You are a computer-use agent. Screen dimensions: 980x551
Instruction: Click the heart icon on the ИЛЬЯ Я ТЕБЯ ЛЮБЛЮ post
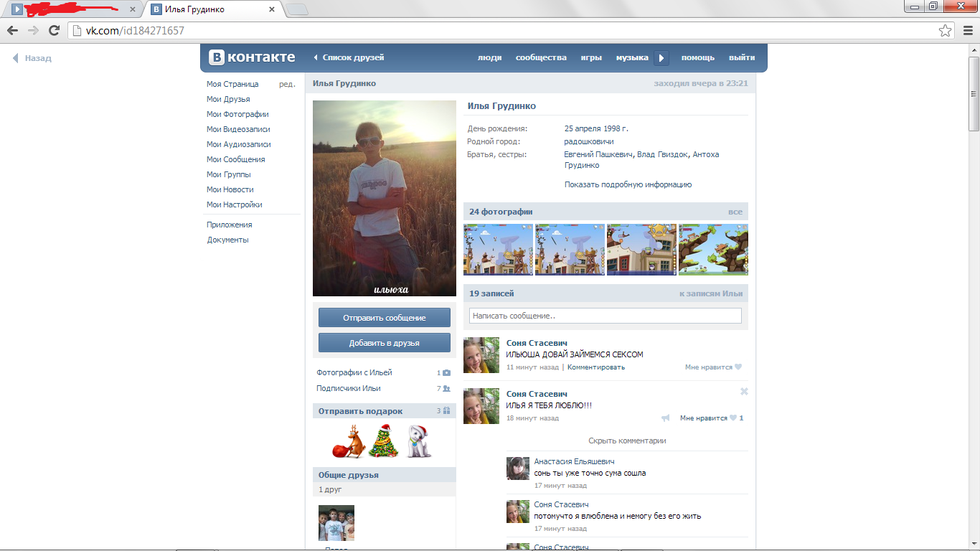coord(733,418)
